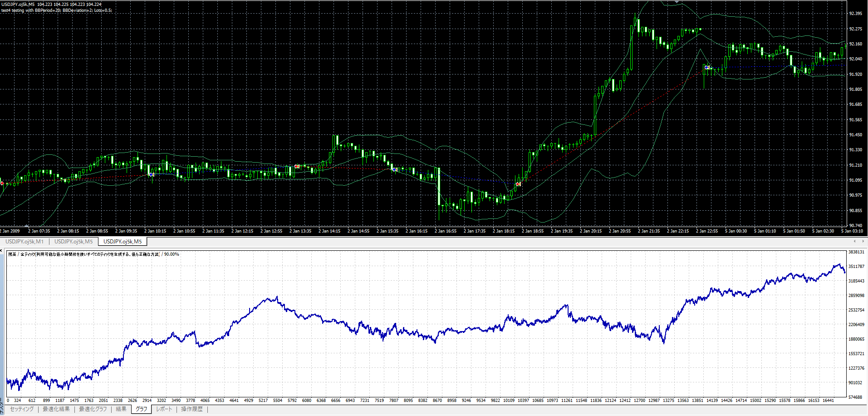
Task: Open the セッティング tester tab
Action: [22, 409]
